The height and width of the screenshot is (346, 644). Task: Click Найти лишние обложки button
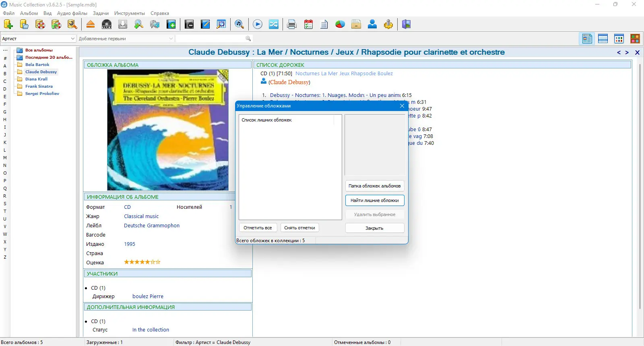(x=375, y=200)
